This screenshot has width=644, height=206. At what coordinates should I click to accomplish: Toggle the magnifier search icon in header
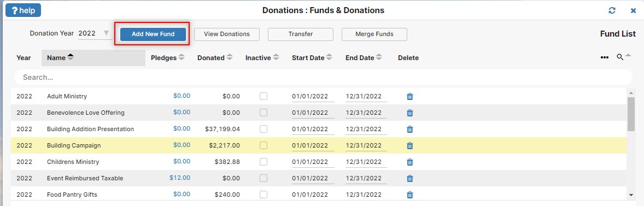(620, 57)
